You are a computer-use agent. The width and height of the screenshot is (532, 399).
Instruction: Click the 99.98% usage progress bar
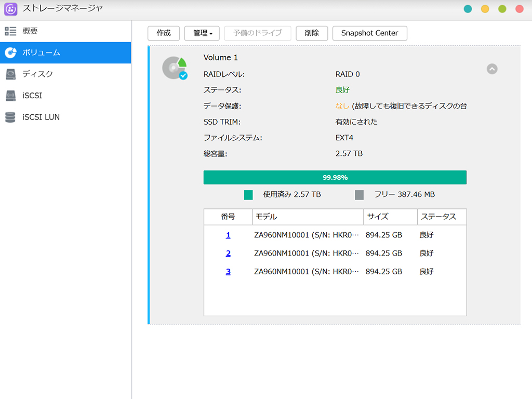click(335, 178)
